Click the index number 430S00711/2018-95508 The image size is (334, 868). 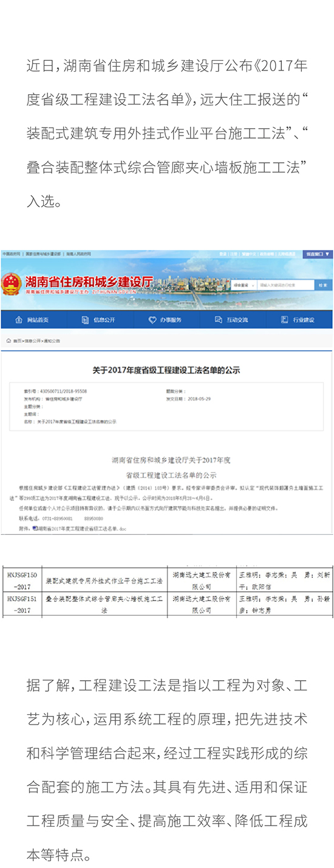[x=63, y=391]
